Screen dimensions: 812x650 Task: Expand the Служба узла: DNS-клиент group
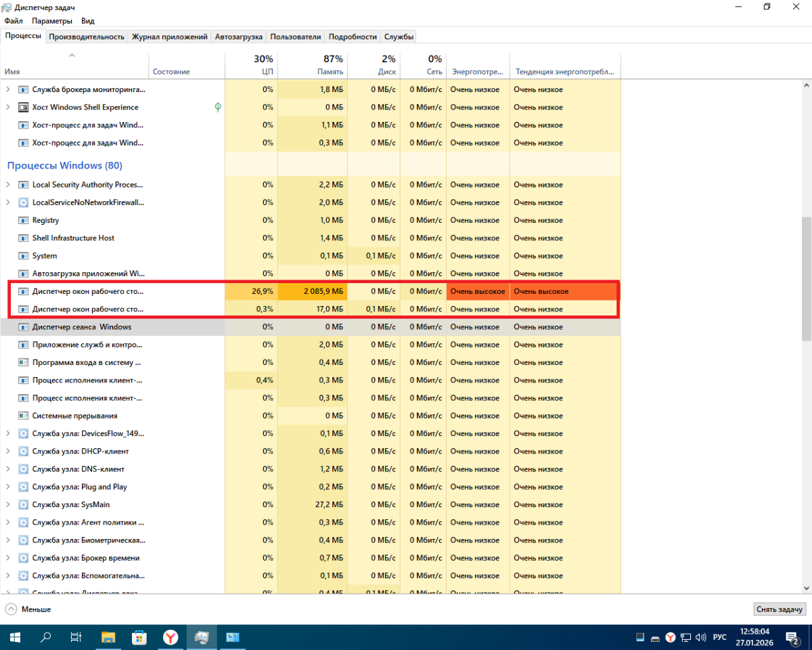(9, 469)
